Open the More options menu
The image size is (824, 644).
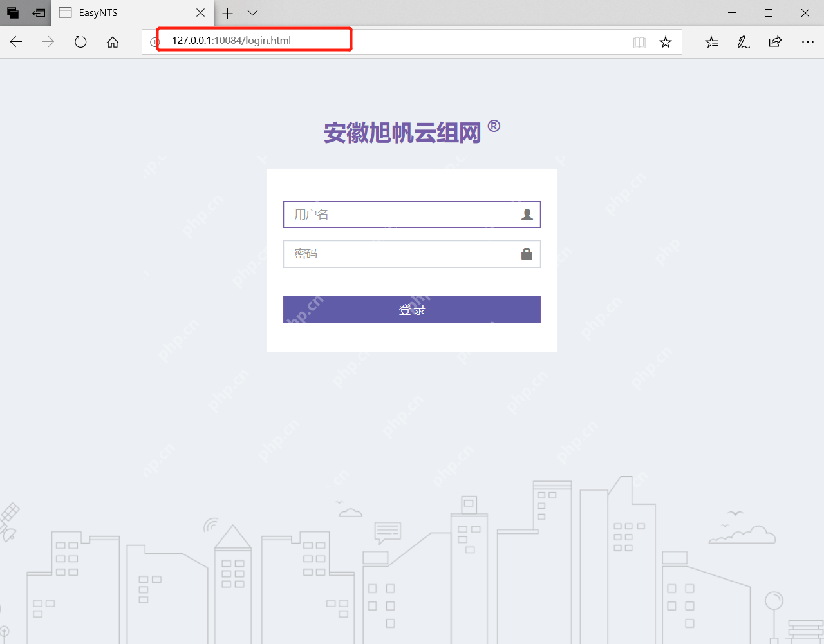pos(808,41)
